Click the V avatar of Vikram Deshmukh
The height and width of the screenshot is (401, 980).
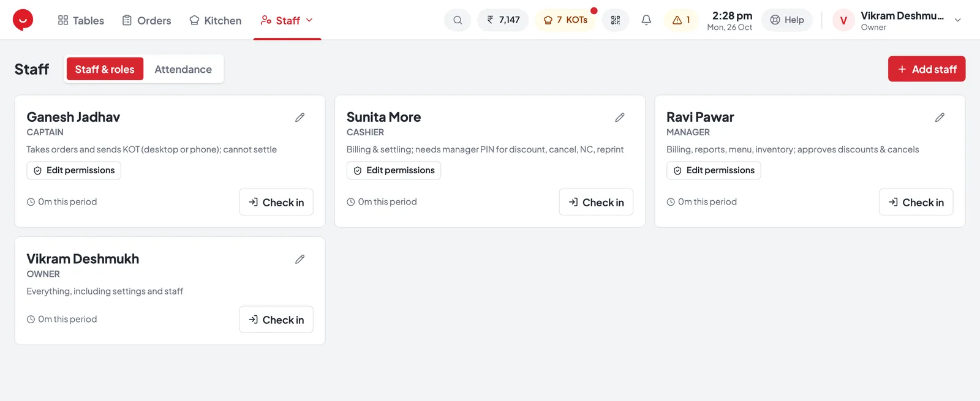tap(843, 20)
